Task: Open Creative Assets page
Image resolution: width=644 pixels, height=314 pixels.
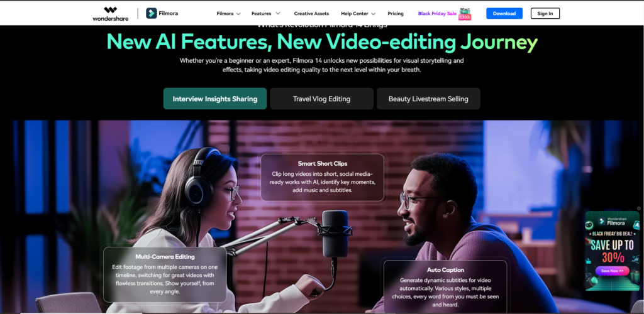Action: (x=311, y=14)
